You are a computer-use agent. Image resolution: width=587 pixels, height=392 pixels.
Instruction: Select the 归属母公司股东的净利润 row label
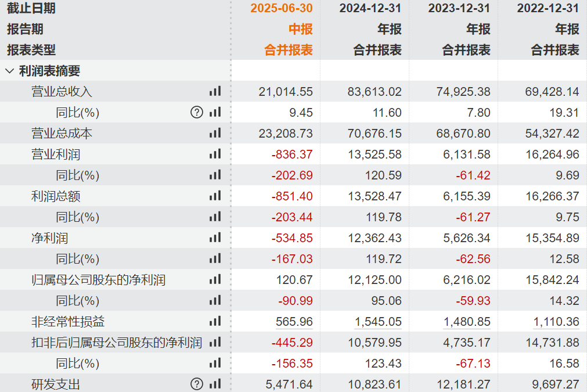pos(99,280)
